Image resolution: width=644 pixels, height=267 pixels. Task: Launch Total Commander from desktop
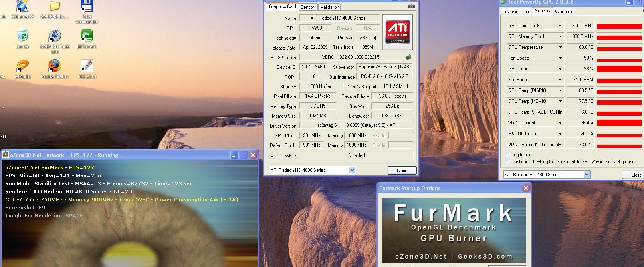pos(87,11)
